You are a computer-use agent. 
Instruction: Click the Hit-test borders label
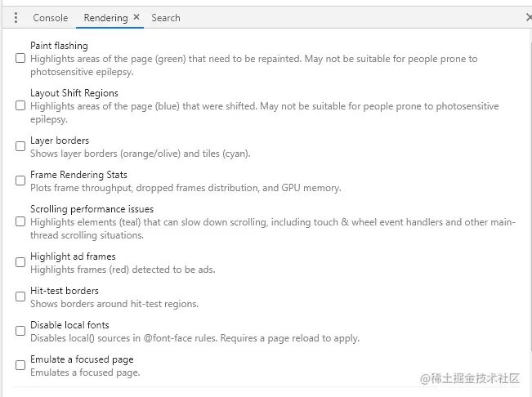(x=65, y=291)
